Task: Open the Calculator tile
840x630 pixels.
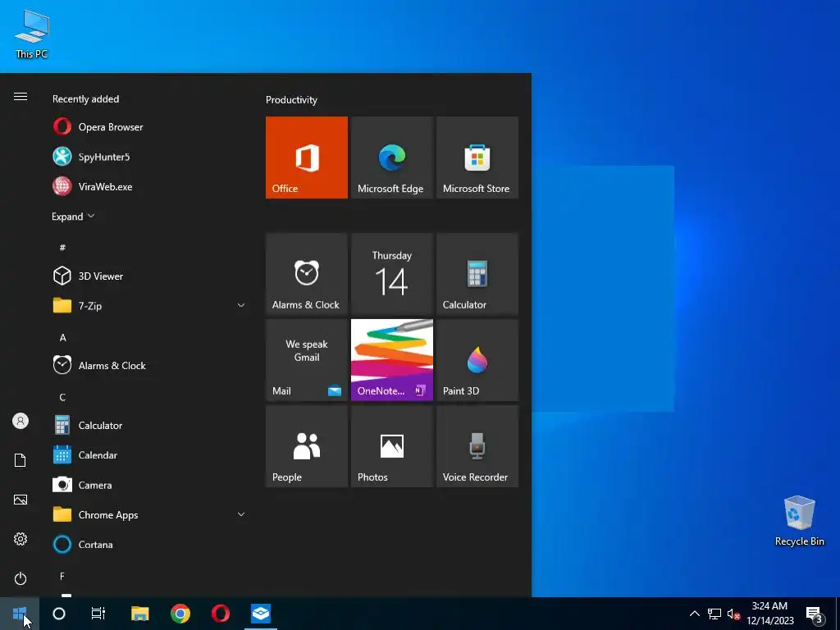Action: click(x=477, y=274)
